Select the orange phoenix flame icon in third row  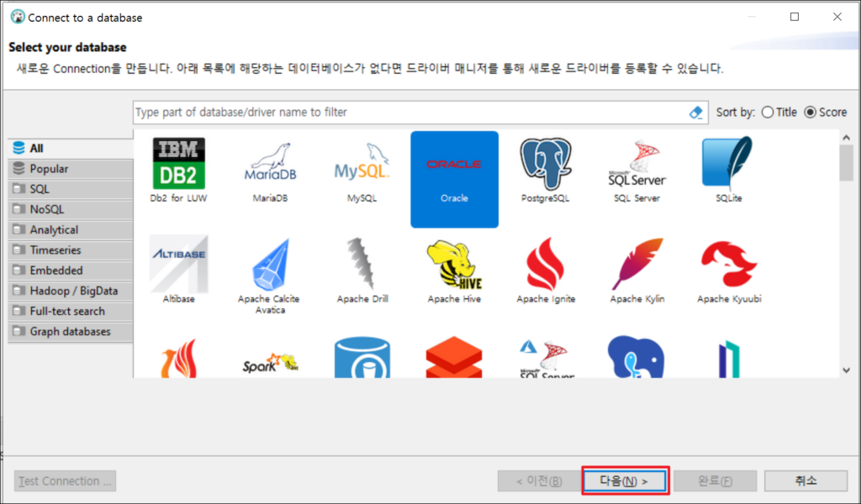pos(178,358)
